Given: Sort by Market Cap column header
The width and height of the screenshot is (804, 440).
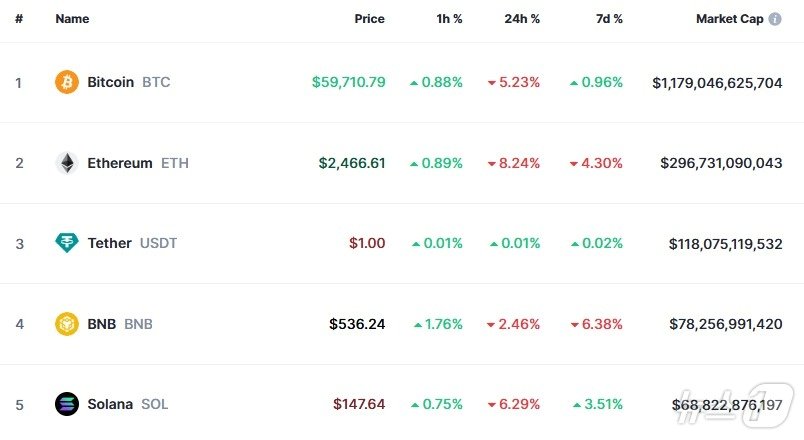Looking at the screenshot, I should (729, 19).
